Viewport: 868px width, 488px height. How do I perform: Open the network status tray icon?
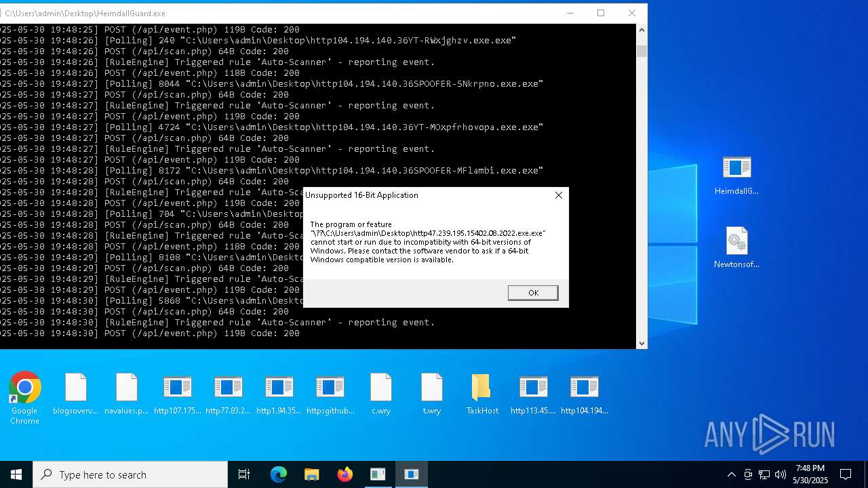pos(764,474)
